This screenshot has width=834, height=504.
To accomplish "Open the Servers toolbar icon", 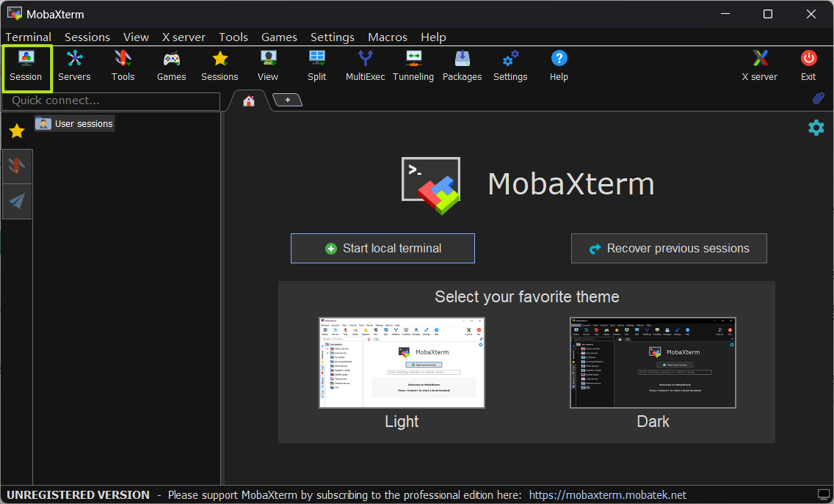I will tap(74, 67).
